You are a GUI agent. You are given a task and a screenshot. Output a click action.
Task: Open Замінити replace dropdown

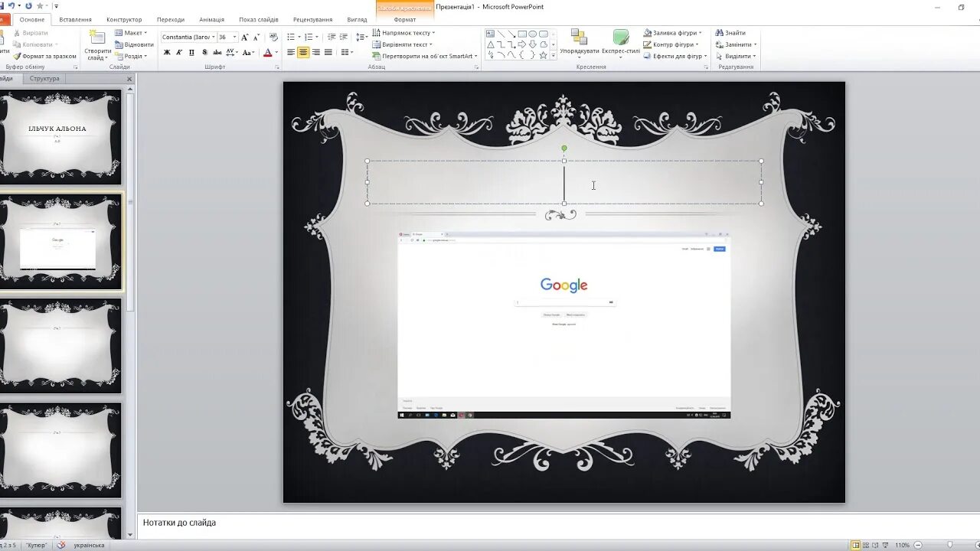[x=736, y=44]
